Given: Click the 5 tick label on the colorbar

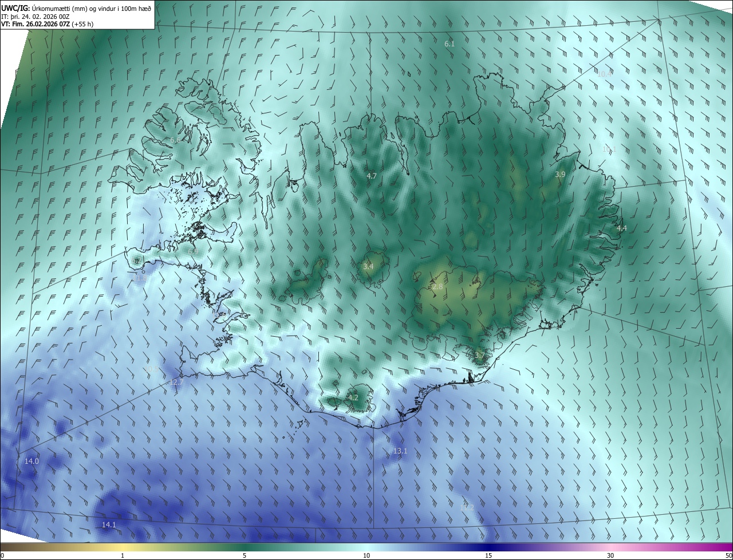Looking at the screenshot, I should point(245,555).
